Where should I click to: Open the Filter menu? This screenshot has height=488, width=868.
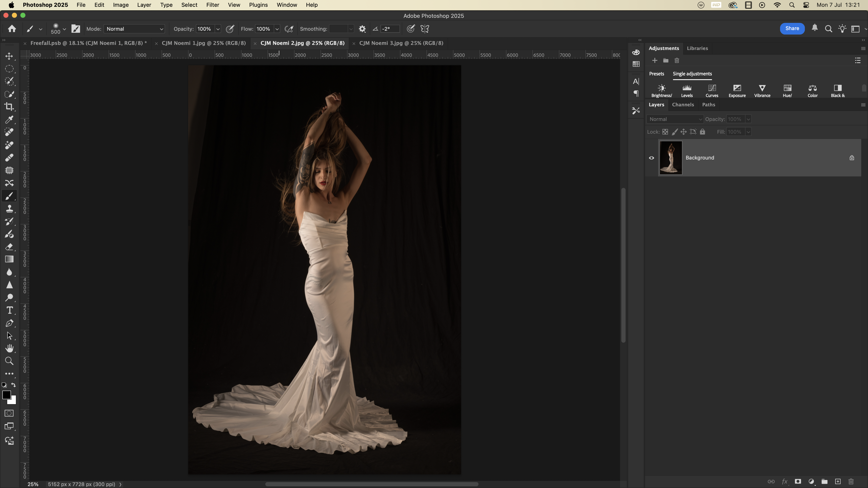pos(212,5)
